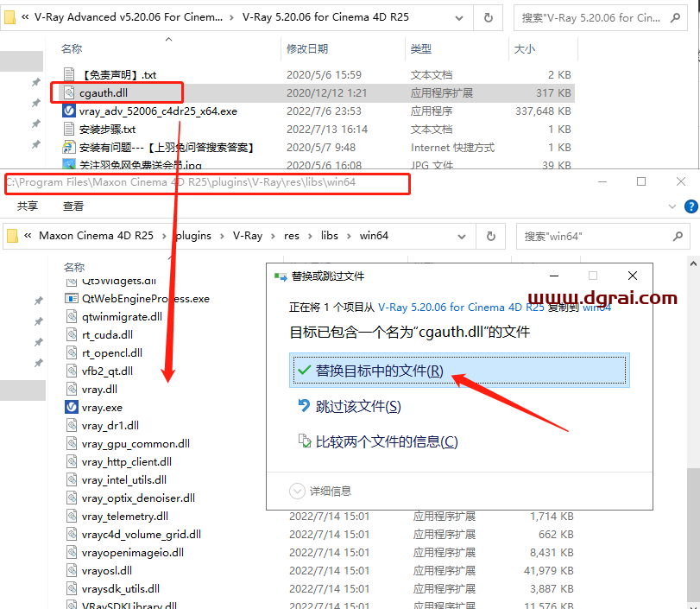Click the refresh icon in top address bar
Image resolution: width=700 pixels, height=609 pixels.
coord(489,16)
